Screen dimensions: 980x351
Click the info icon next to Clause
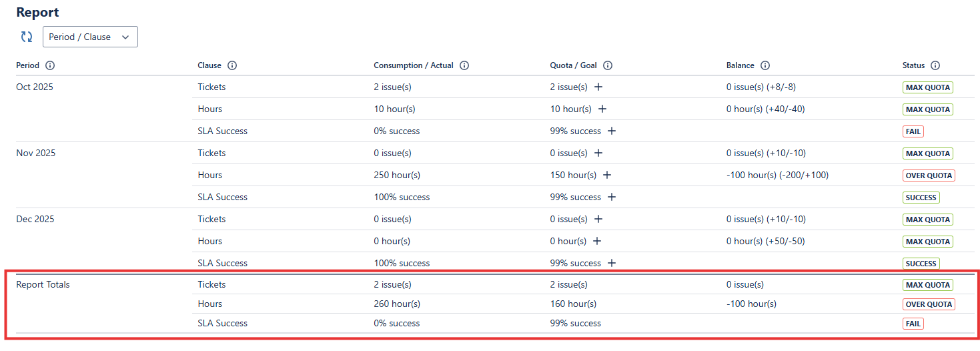coord(232,65)
